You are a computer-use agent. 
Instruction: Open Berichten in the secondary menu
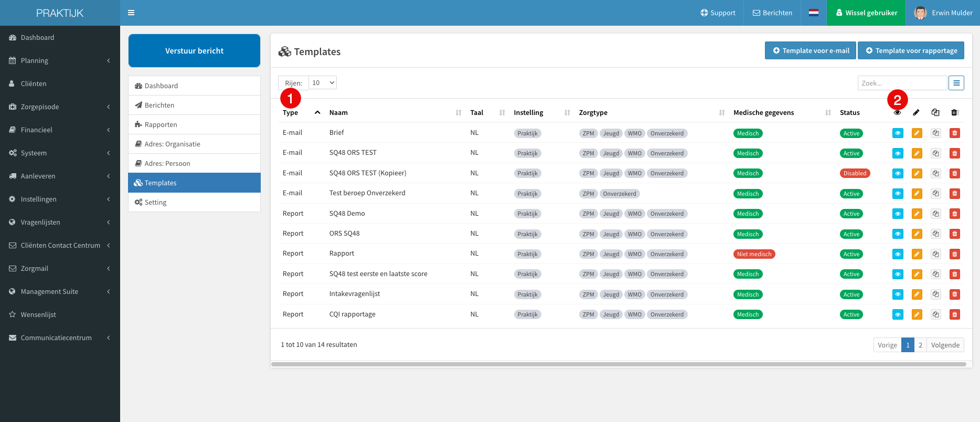[194, 105]
